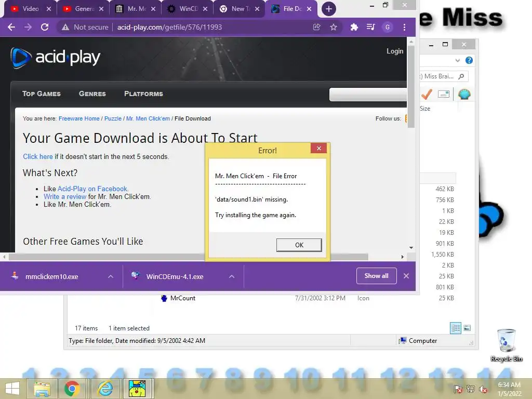The image size is (532, 399).
Task: Open the G profile avatar
Action: (x=388, y=27)
